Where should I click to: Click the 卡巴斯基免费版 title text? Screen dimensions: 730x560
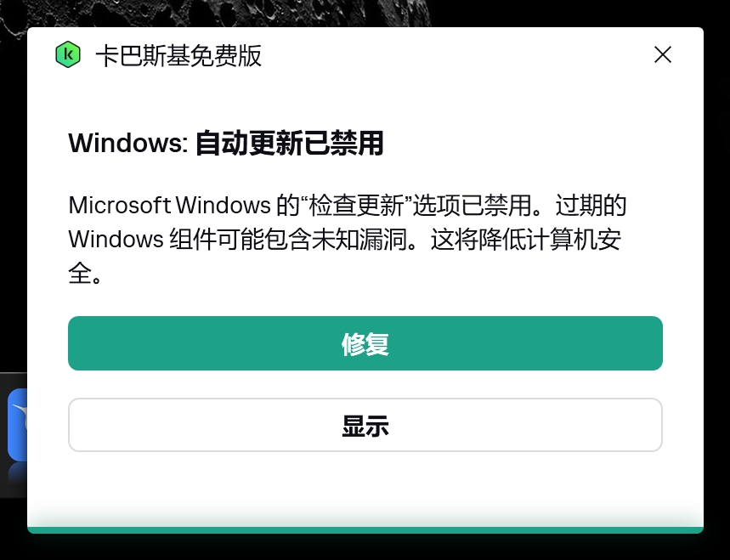point(178,56)
